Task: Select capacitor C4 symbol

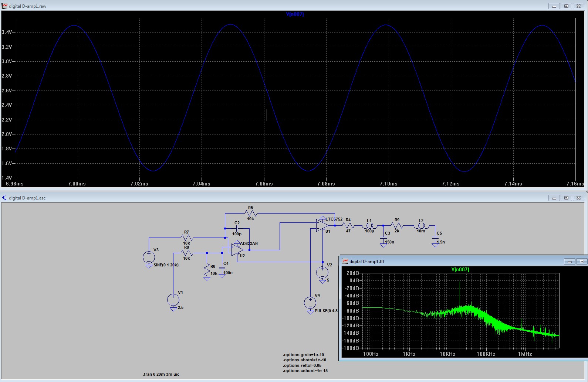Action: [222, 269]
